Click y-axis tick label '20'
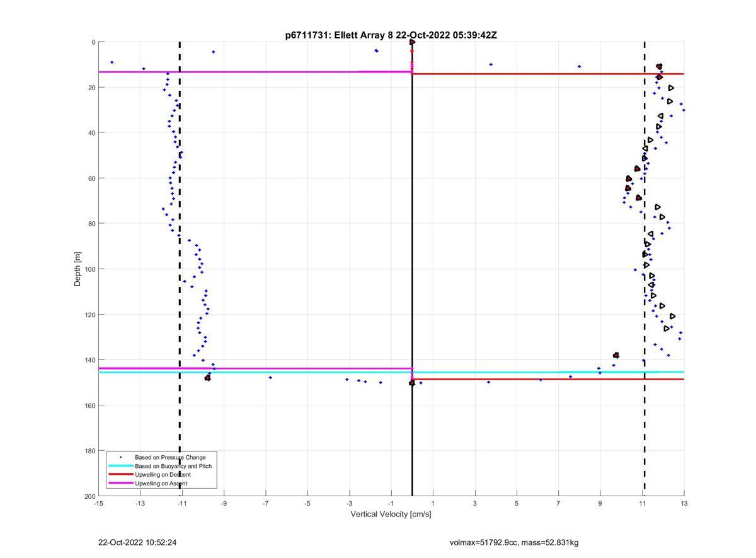 (91, 88)
